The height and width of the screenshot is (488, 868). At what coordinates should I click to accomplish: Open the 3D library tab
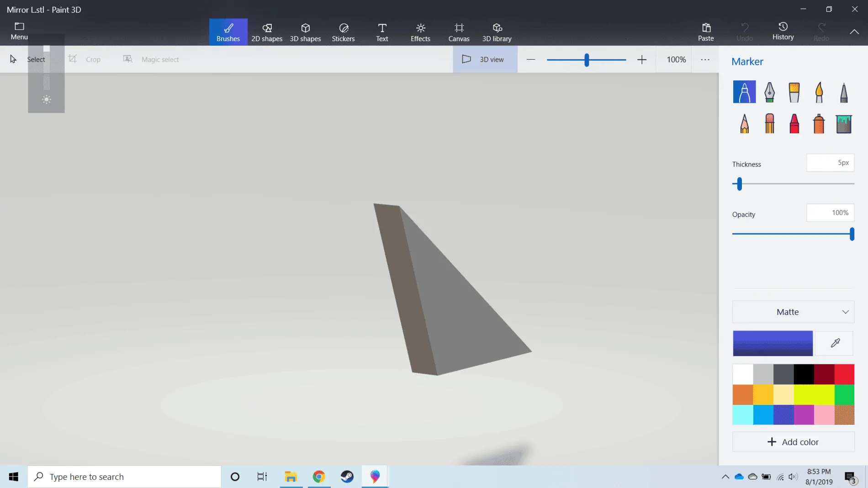pos(497,32)
